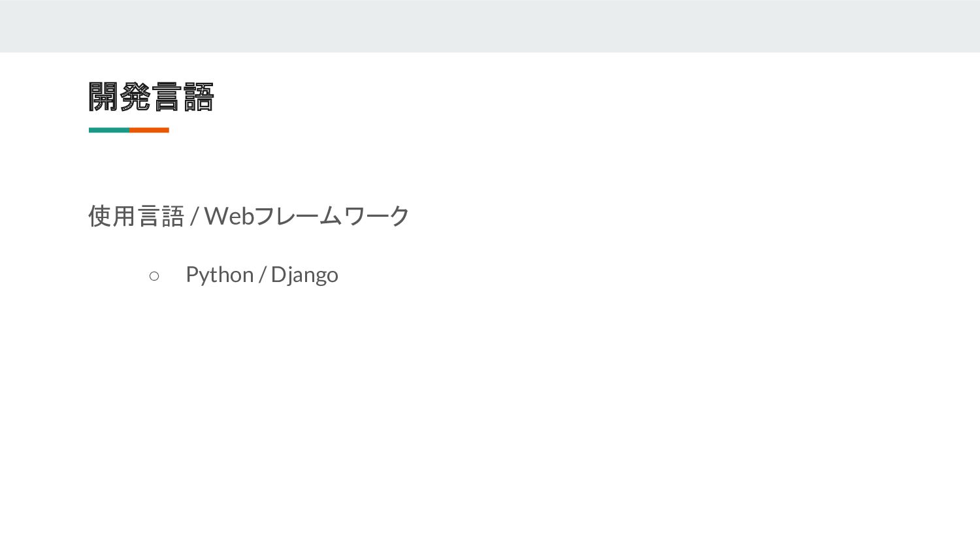Click the letter P starting Python

point(192,274)
